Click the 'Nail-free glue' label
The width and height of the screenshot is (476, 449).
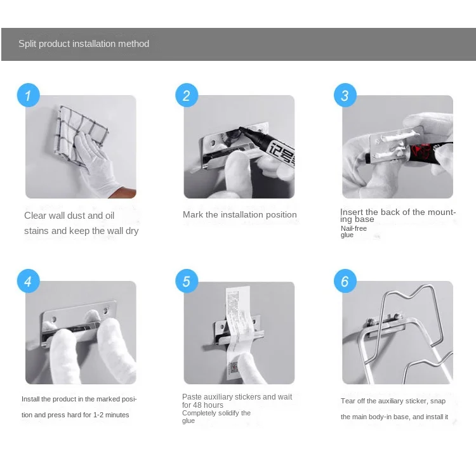(x=354, y=231)
